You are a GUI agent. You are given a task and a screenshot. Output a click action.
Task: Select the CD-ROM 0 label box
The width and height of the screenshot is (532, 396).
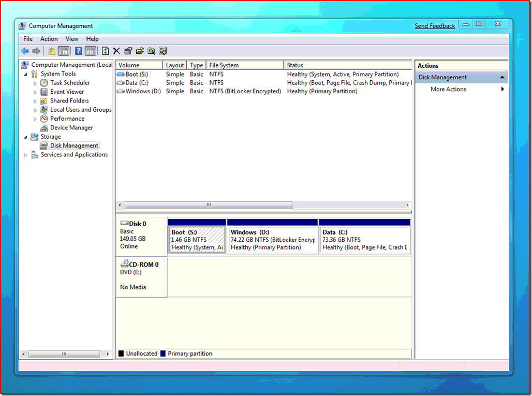[x=141, y=277]
